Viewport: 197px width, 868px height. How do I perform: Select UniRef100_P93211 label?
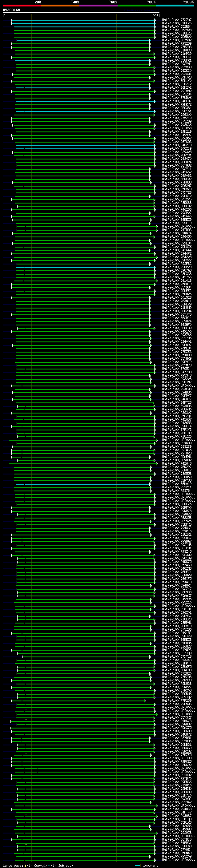click(x=177, y=487)
